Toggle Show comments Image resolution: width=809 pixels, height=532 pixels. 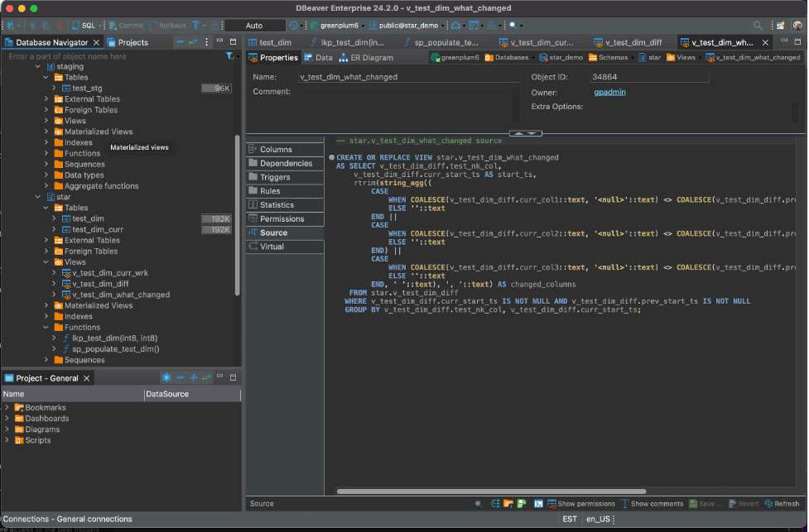tap(653, 503)
